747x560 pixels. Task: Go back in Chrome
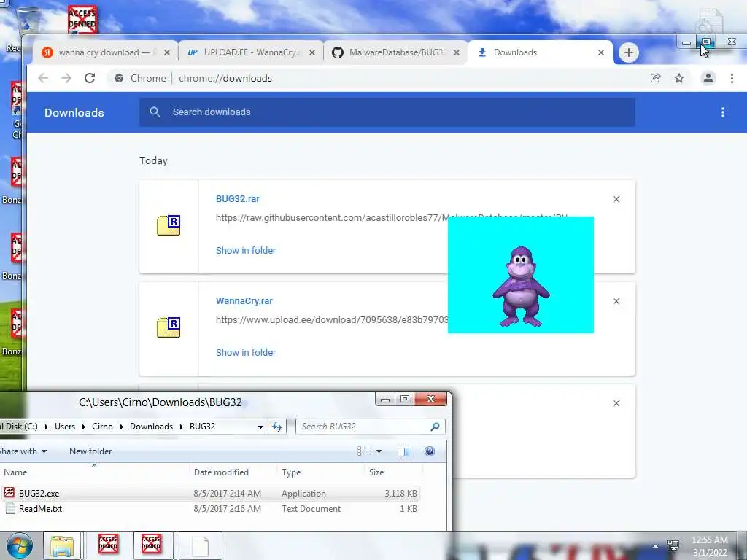point(43,78)
